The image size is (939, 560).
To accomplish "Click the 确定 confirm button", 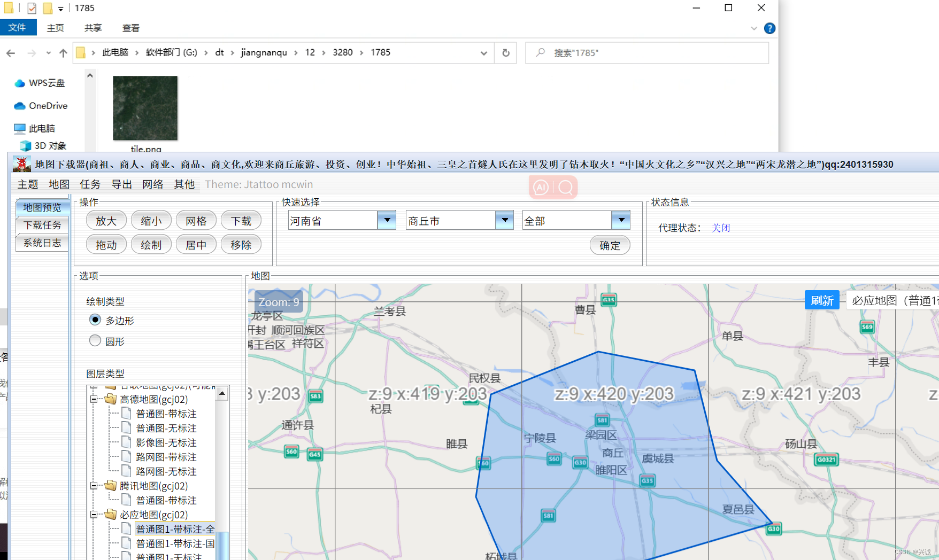I will (610, 245).
